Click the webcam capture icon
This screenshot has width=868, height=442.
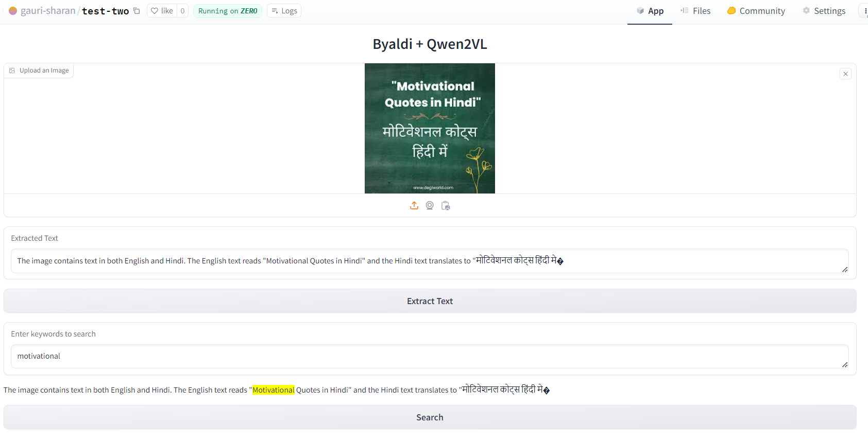click(430, 206)
